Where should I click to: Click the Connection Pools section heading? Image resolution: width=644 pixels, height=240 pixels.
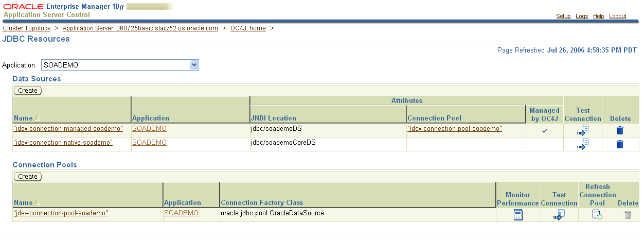point(45,165)
